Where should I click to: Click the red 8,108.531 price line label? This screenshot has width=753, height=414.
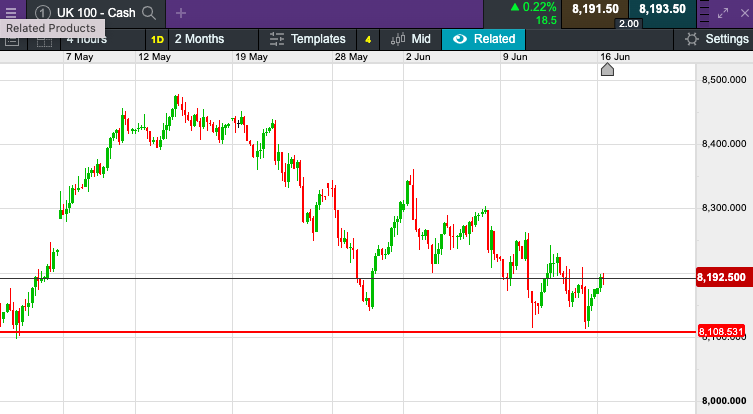(720, 331)
